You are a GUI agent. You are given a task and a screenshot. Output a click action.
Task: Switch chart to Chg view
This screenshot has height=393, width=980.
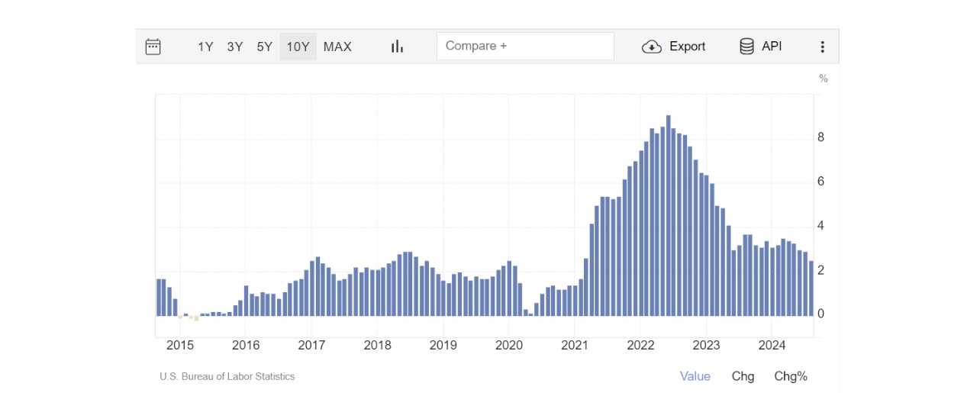tap(743, 376)
